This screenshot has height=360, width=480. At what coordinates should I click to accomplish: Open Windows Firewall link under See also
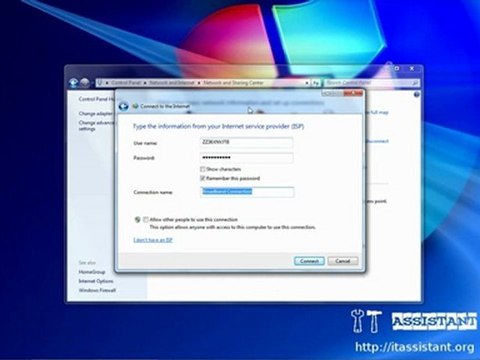97,290
